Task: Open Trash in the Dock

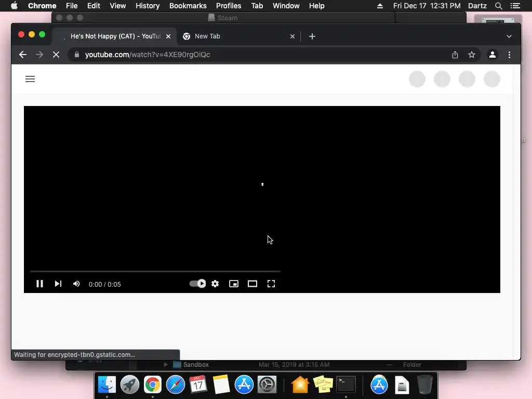Action: (424, 385)
